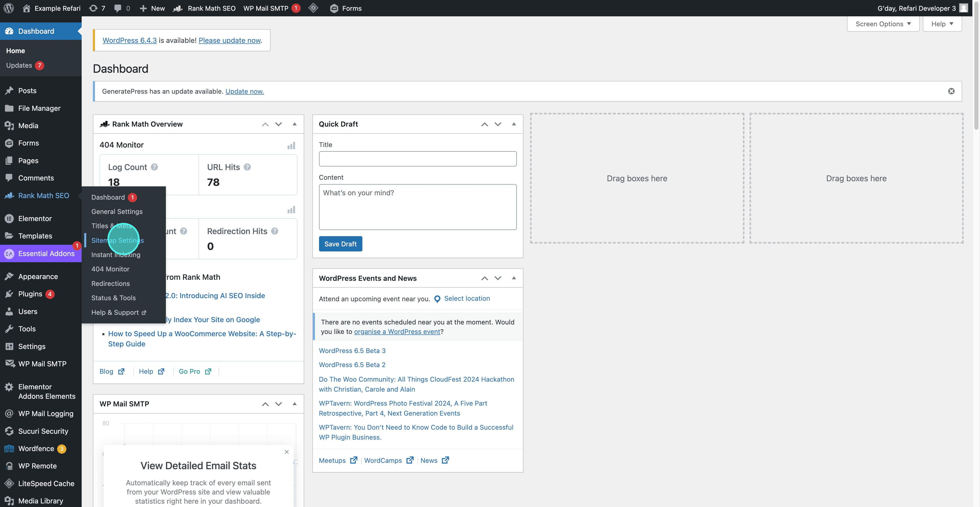Click the Select location pin icon

[437, 299]
